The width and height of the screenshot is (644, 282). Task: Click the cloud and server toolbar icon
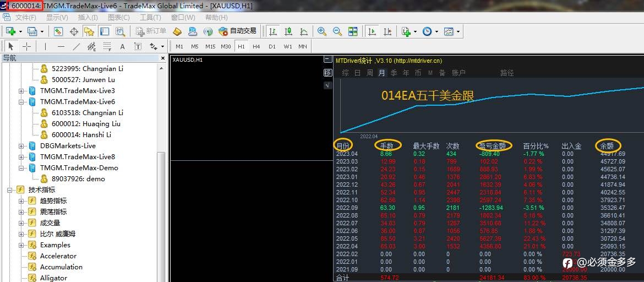pos(192,31)
